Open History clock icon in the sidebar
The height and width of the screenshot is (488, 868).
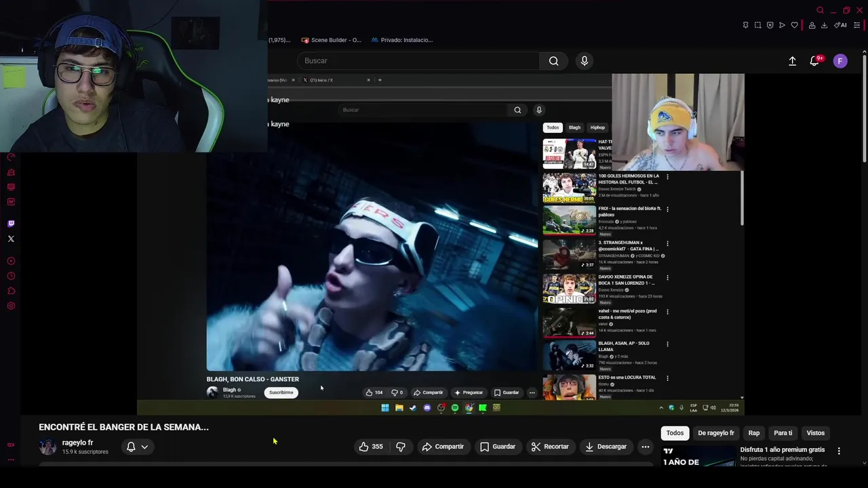[11, 276]
